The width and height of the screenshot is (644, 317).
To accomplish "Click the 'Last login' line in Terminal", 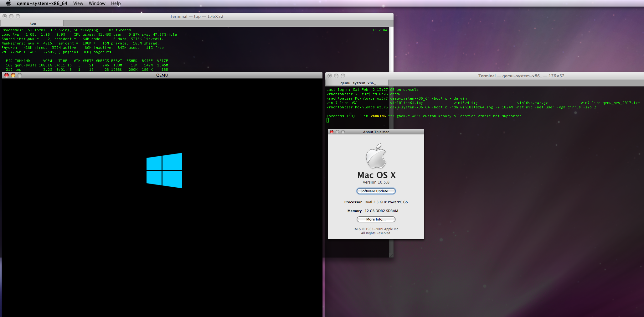I will [372, 90].
